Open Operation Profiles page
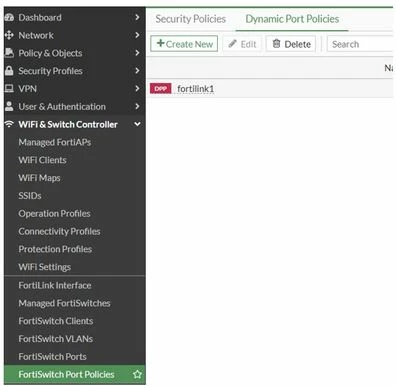The image size is (396, 386). 75,213
